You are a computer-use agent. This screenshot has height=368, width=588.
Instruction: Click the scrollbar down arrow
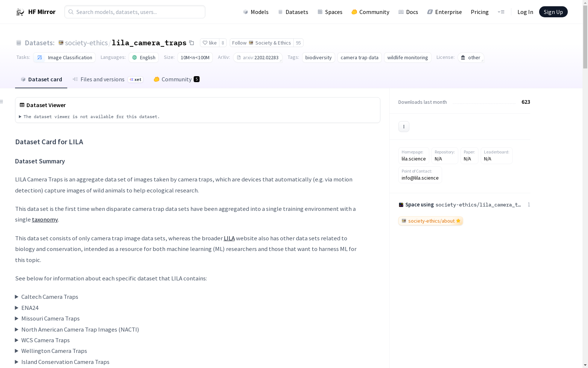click(585, 365)
